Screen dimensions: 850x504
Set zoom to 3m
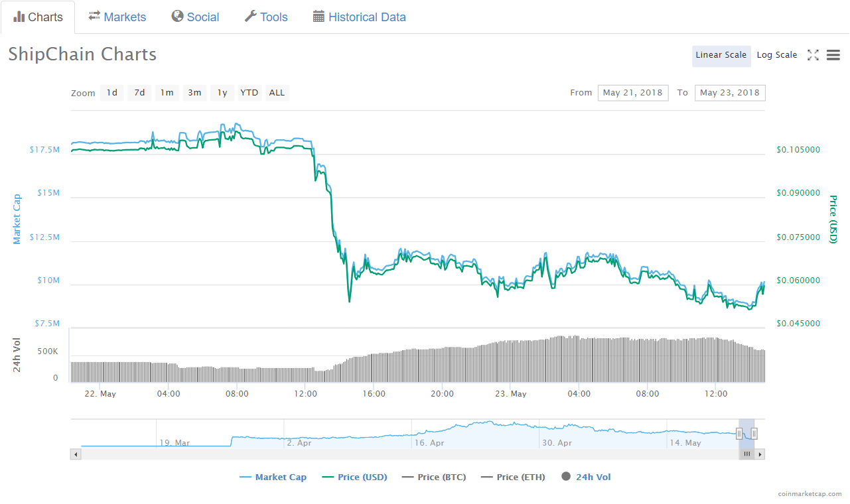click(x=194, y=93)
